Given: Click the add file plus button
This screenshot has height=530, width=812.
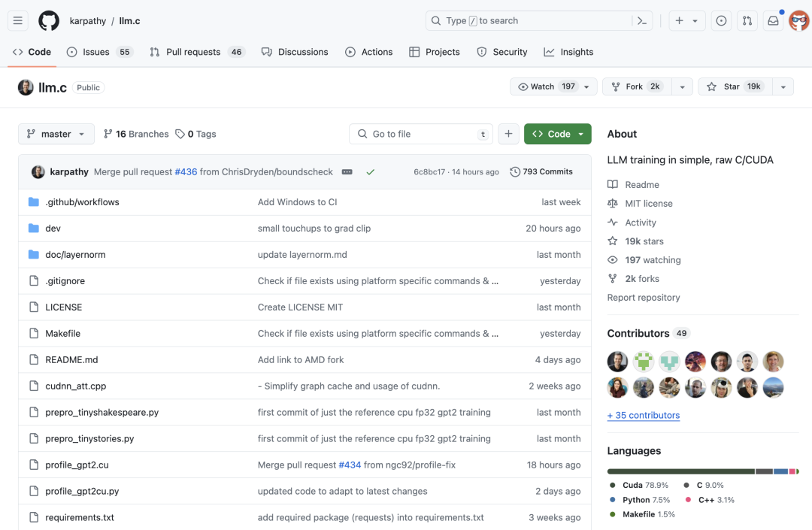Looking at the screenshot, I should tap(508, 134).
